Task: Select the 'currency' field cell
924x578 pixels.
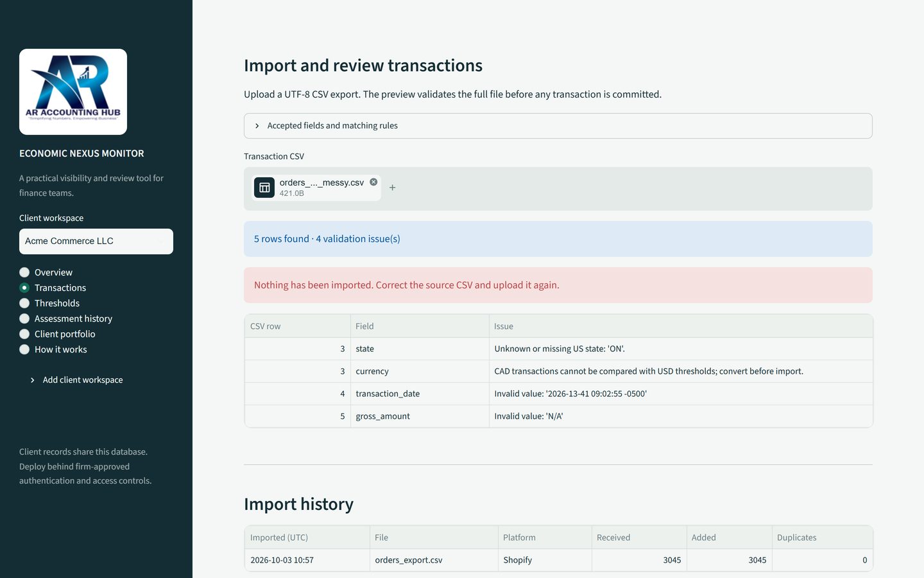Action: pos(420,371)
